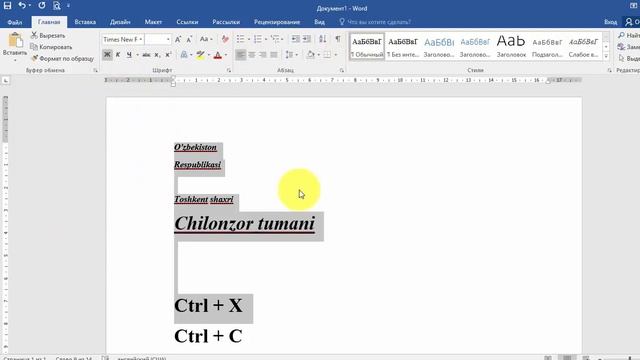Decrease font size with shrink font icon
This screenshot has width=640, height=360.
coord(189,40)
